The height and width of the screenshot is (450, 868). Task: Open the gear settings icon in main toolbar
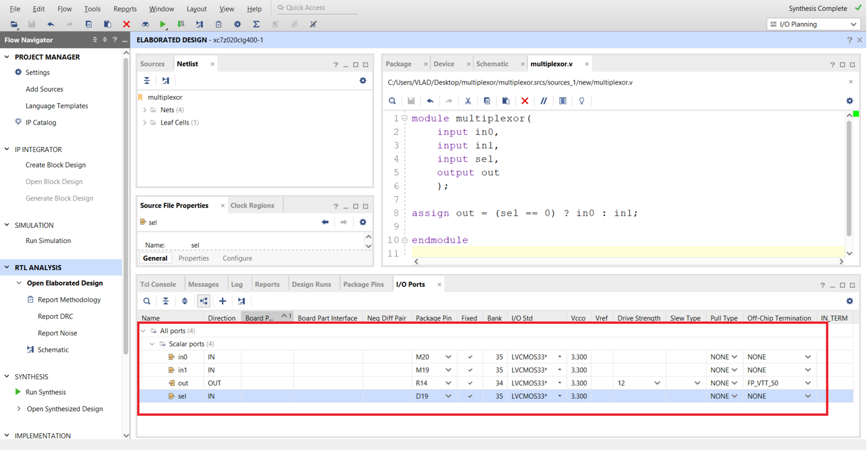coord(237,24)
